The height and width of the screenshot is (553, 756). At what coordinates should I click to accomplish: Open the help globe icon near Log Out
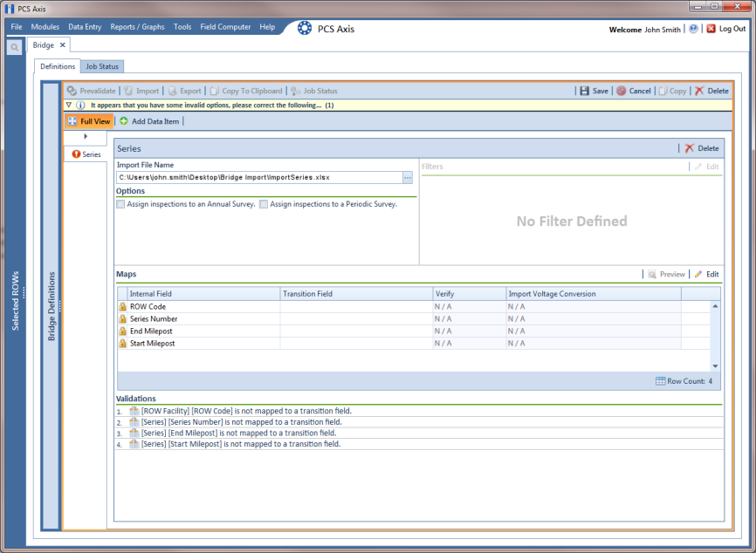[693, 29]
